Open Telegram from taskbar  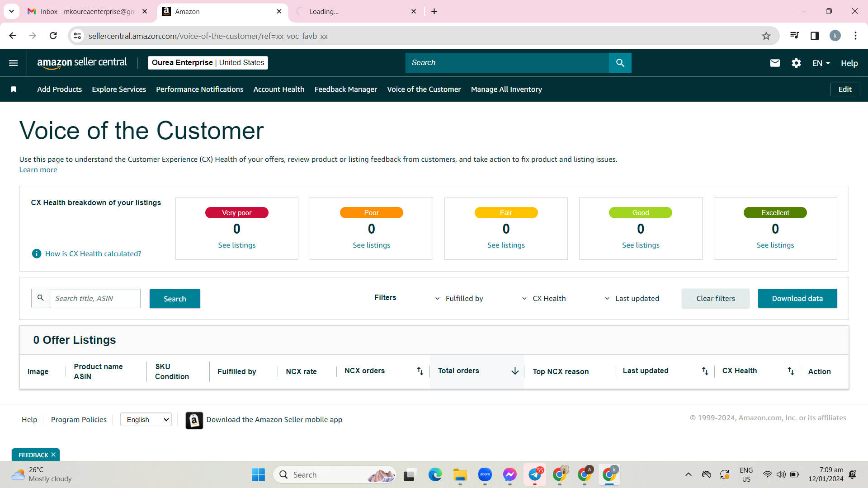535,475
